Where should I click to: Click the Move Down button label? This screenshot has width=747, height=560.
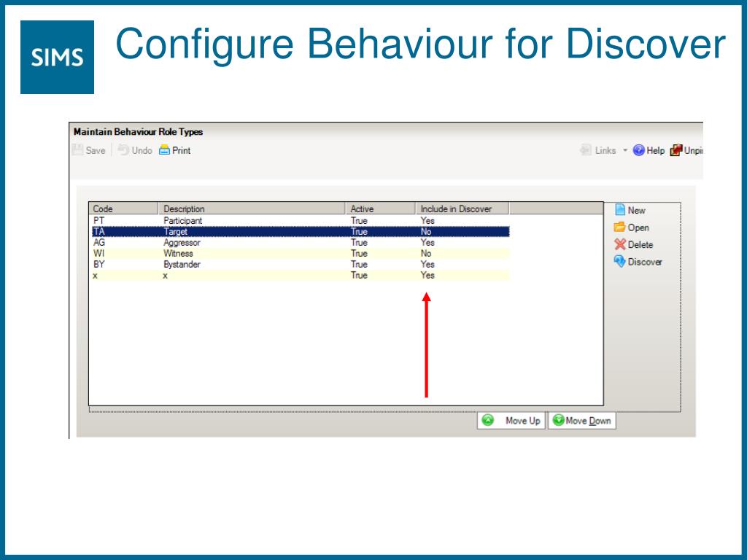click(x=588, y=421)
